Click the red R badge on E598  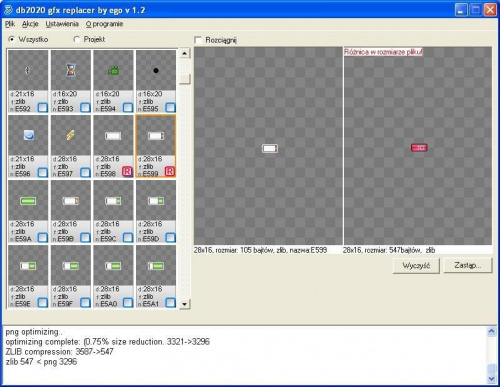point(127,172)
